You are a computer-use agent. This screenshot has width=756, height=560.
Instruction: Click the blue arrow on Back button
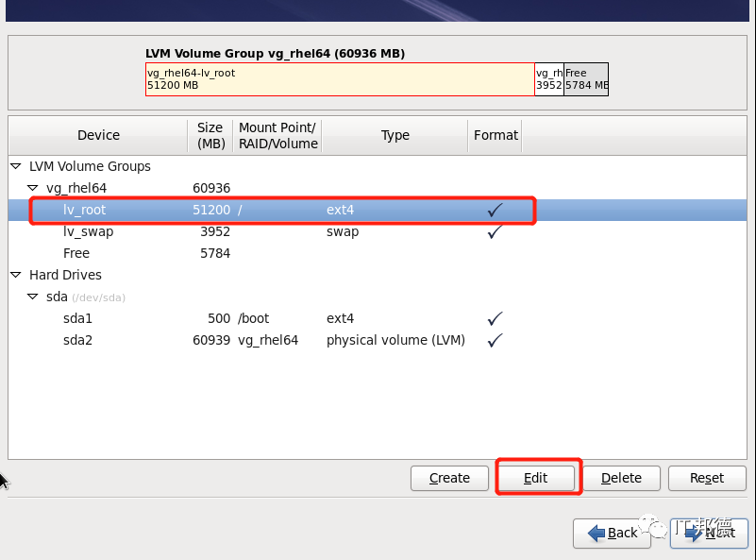pyautogui.click(x=596, y=533)
